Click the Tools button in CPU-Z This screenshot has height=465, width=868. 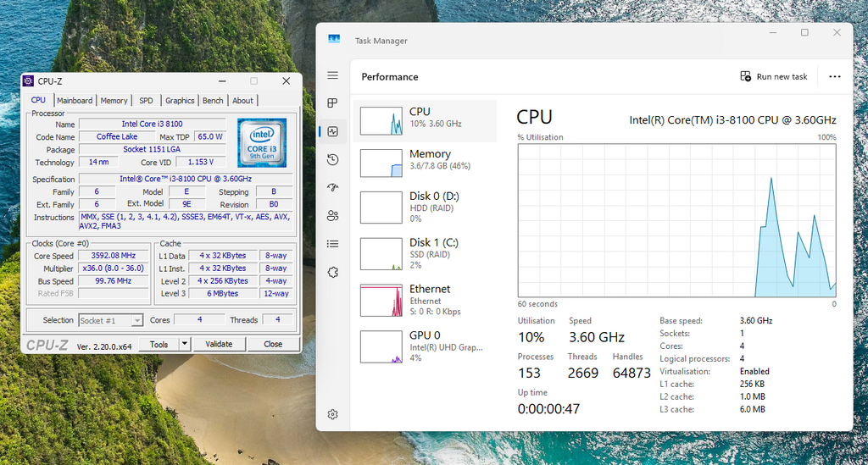[x=159, y=344]
